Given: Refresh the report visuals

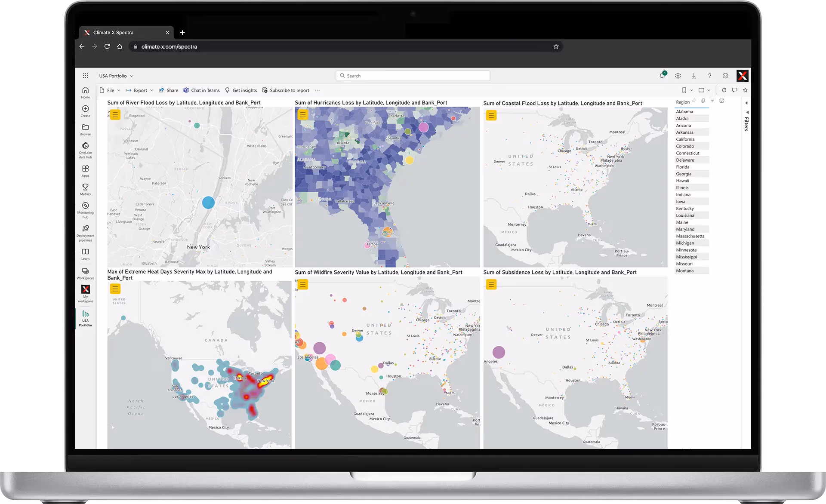Looking at the screenshot, I should coord(724,90).
